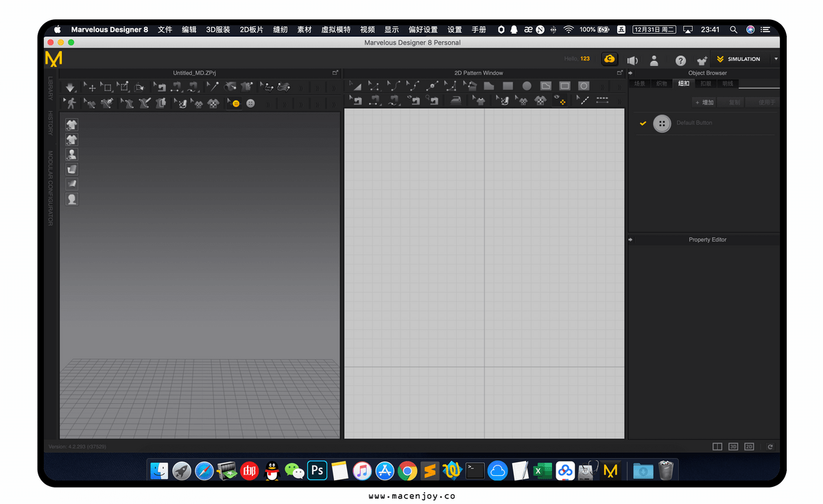Choose the gray Buttonhole tool in 3D toolbar
This screenshot has height=504, width=823.
[250, 103]
